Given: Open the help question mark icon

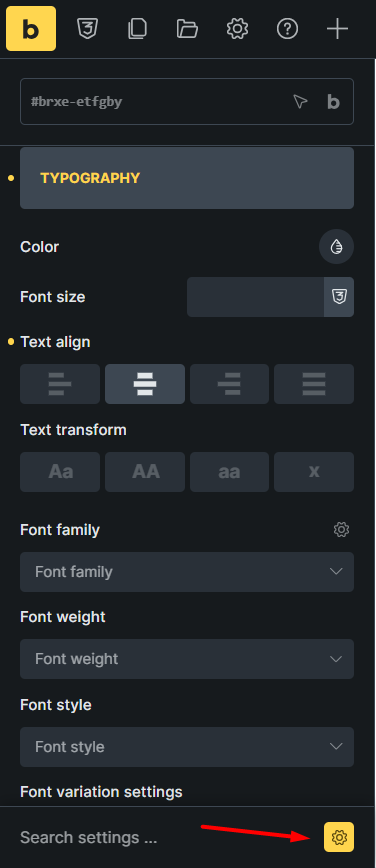Looking at the screenshot, I should coord(287,29).
